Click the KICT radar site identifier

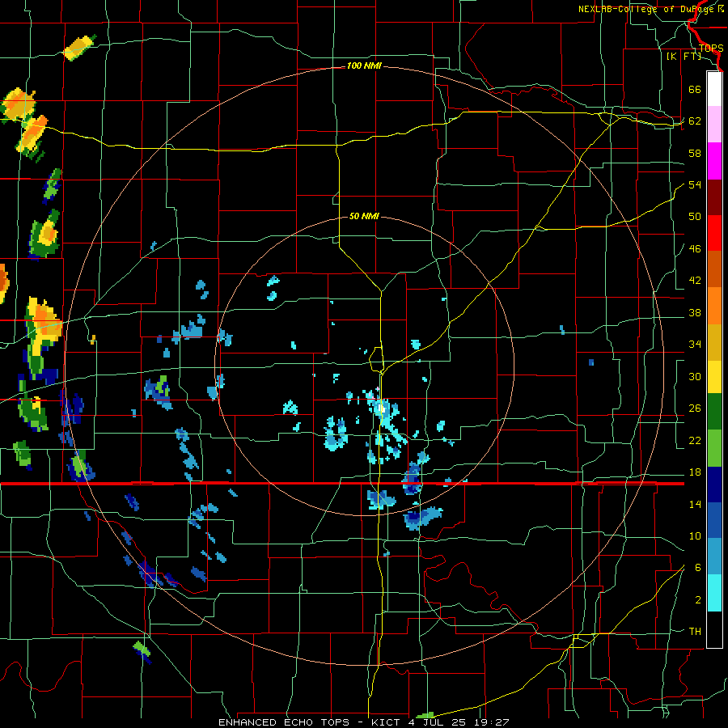tap(386, 722)
